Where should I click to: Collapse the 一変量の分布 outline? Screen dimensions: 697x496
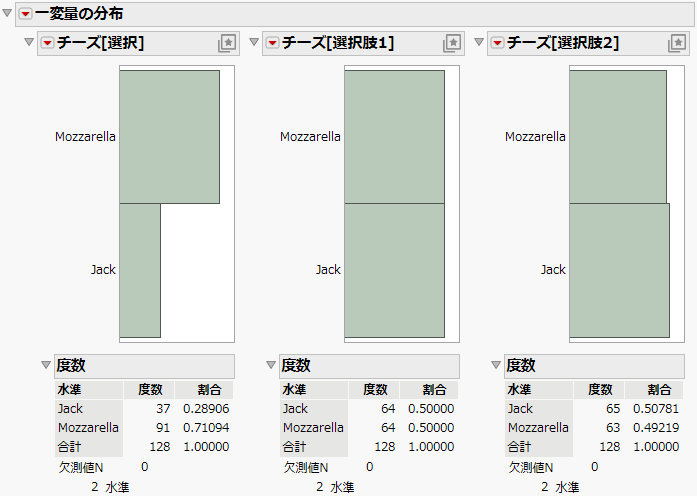tap(7, 13)
